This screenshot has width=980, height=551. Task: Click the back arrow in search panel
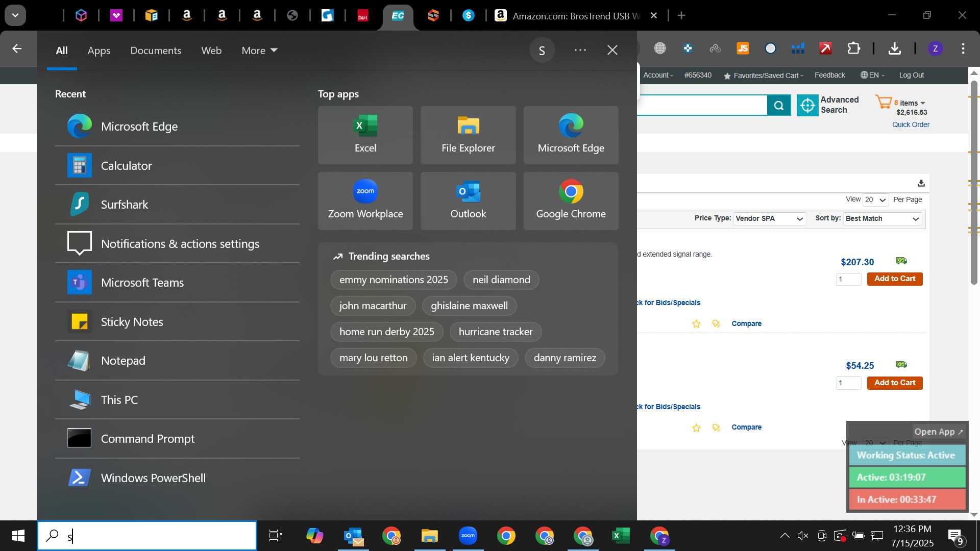click(x=17, y=49)
